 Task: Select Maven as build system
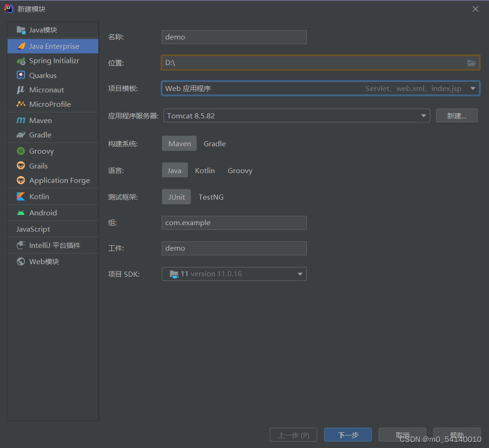pyautogui.click(x=180, y=143)
